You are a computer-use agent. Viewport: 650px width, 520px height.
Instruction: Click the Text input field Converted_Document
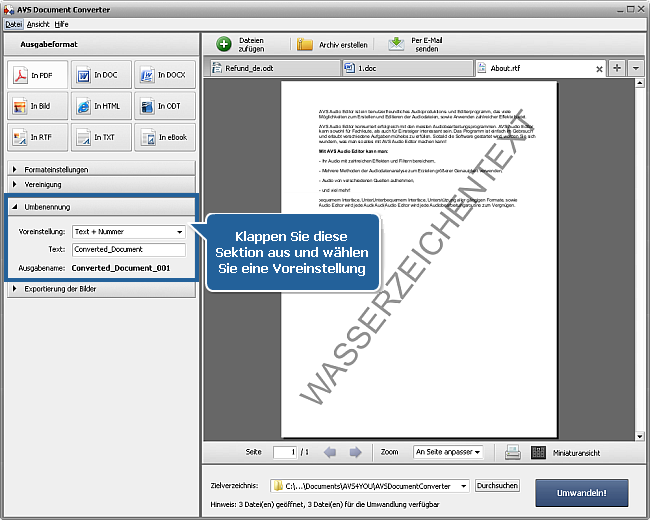pos(129,249)
